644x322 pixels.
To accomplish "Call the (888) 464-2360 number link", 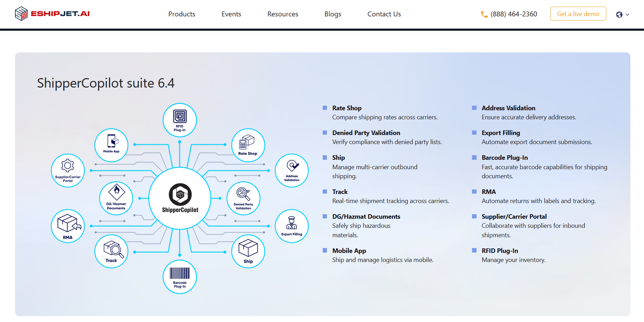I will coord(514,14).
